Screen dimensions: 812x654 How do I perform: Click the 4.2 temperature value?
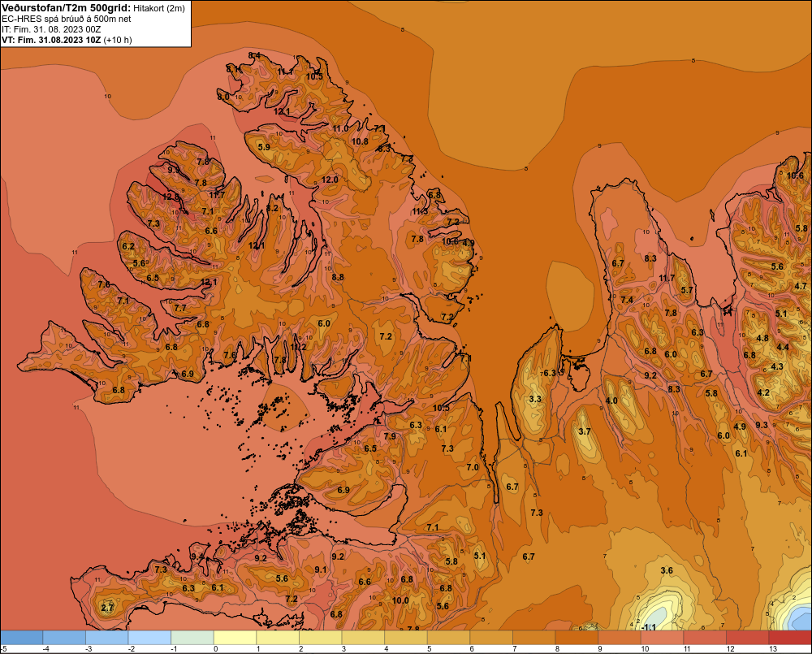tap(763, 392)
